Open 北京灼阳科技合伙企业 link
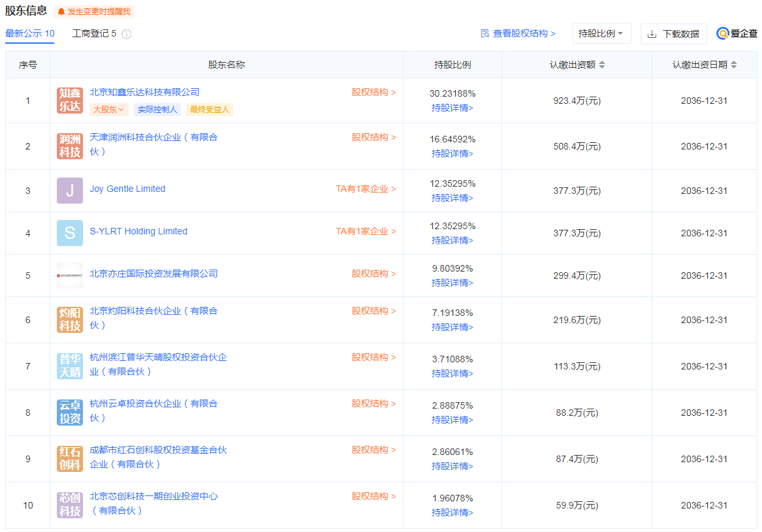Image resolution: width=762 pixels, height=532 pixels. click(153, 318)
